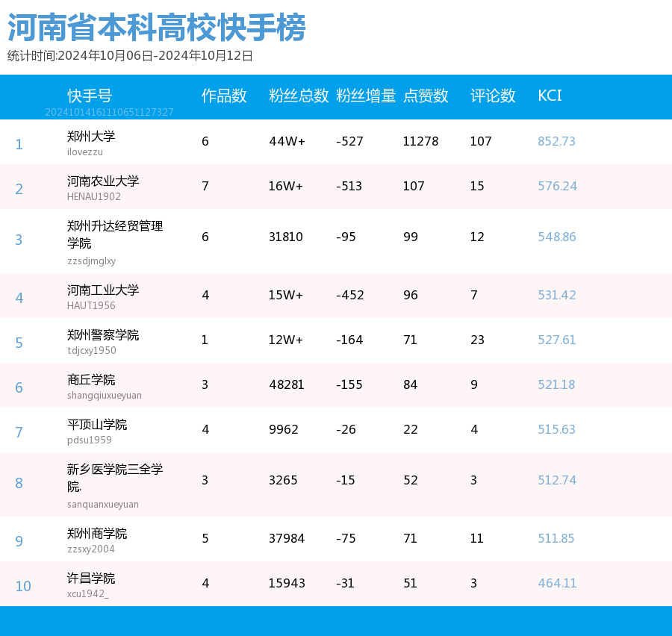Viewport: 672px width, 636px height.
Task: Click KCI value 527.61
Action: tap(557, 340)
